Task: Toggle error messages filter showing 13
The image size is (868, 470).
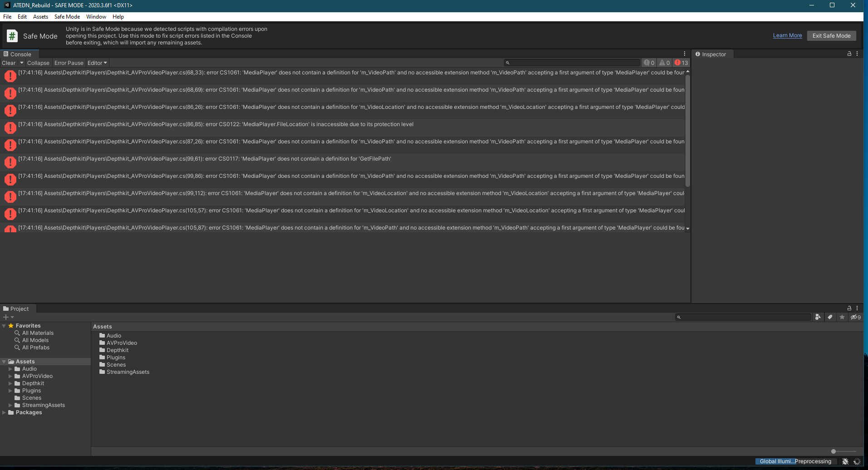Action: pyautogui.click(x=681, y=63)
